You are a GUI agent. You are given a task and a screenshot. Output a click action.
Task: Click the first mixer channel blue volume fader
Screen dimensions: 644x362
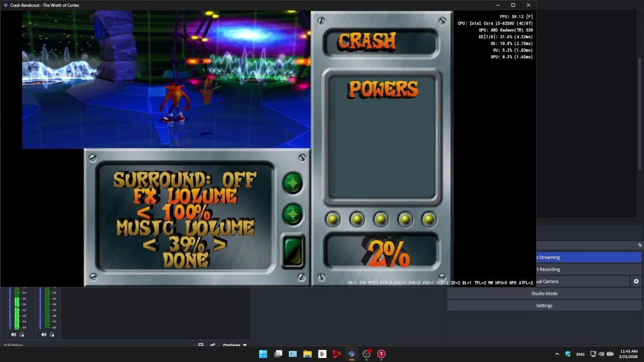coord(10,309)
